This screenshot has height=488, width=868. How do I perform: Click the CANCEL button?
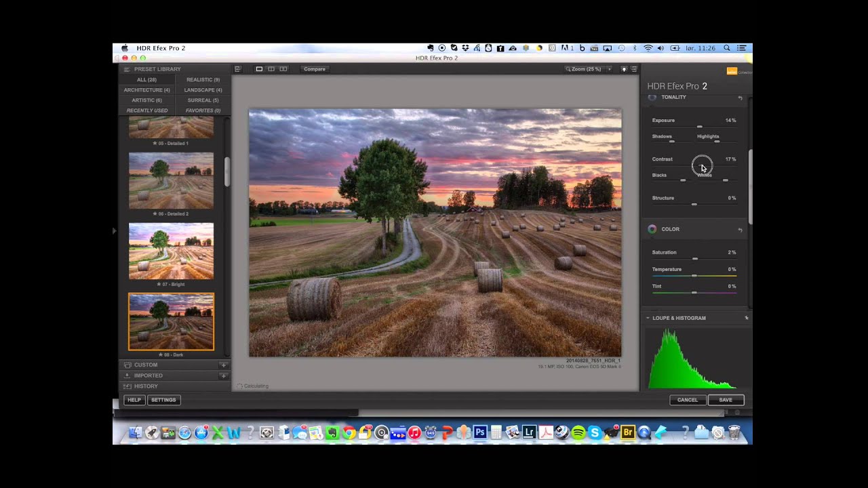coord(687,400)
